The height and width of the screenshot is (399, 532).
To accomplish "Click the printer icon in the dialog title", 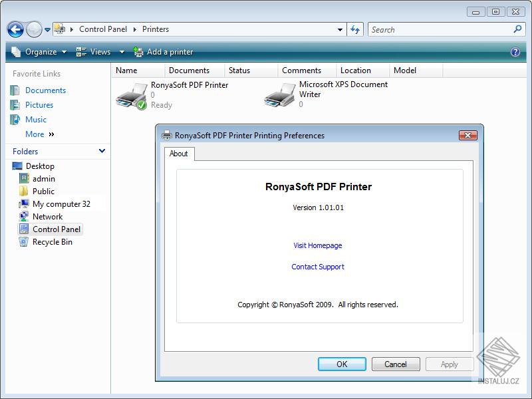I will (167, 136).
